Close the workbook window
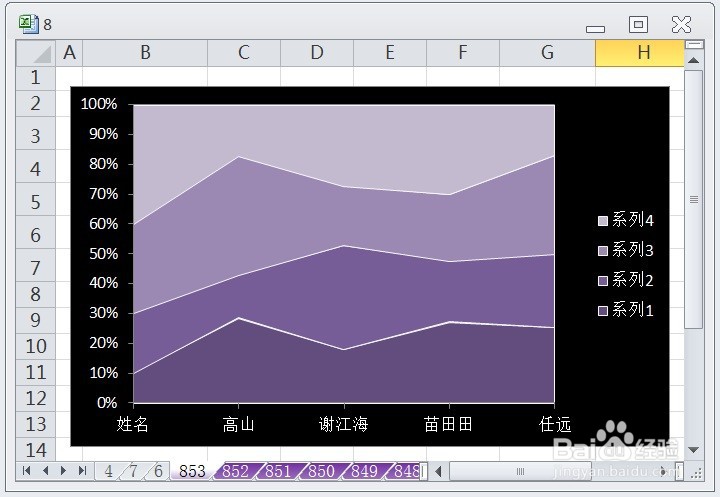720x497 pixels. (x=681, y=24)
